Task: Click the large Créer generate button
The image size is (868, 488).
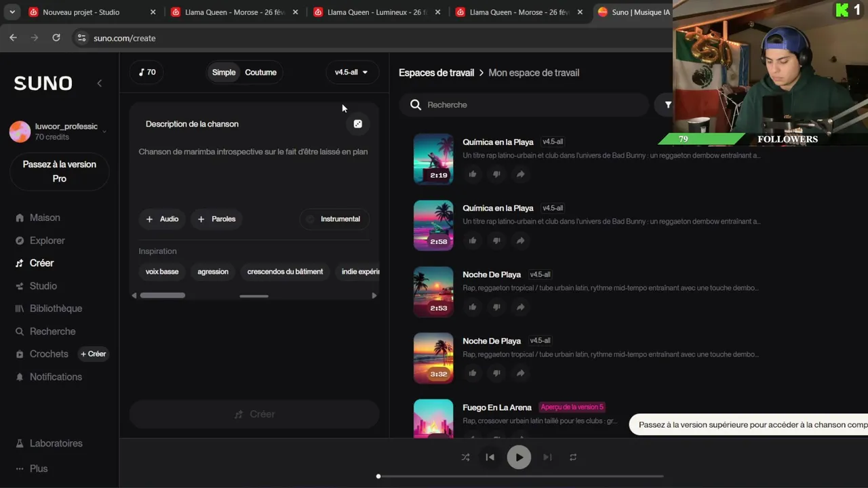Action: pyautogui.click(x=254, y=414)
